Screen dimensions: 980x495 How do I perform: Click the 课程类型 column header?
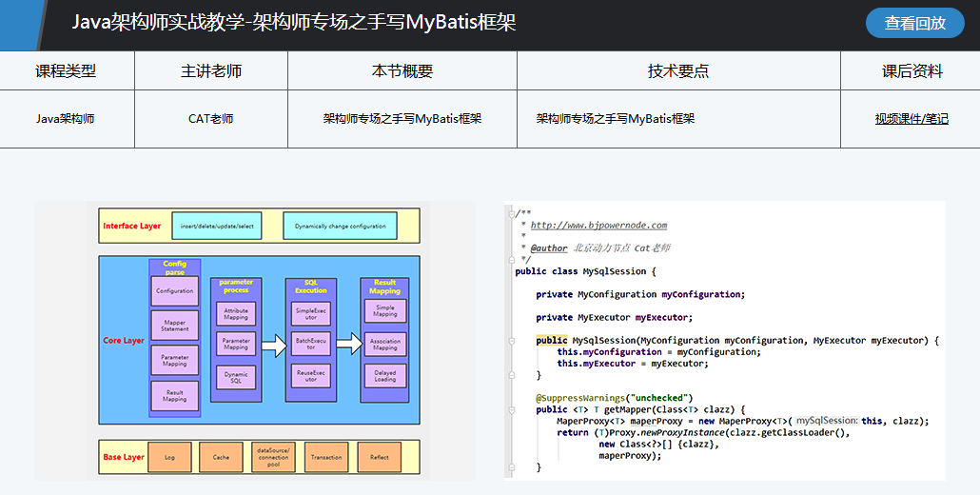(x=66, y=71)
